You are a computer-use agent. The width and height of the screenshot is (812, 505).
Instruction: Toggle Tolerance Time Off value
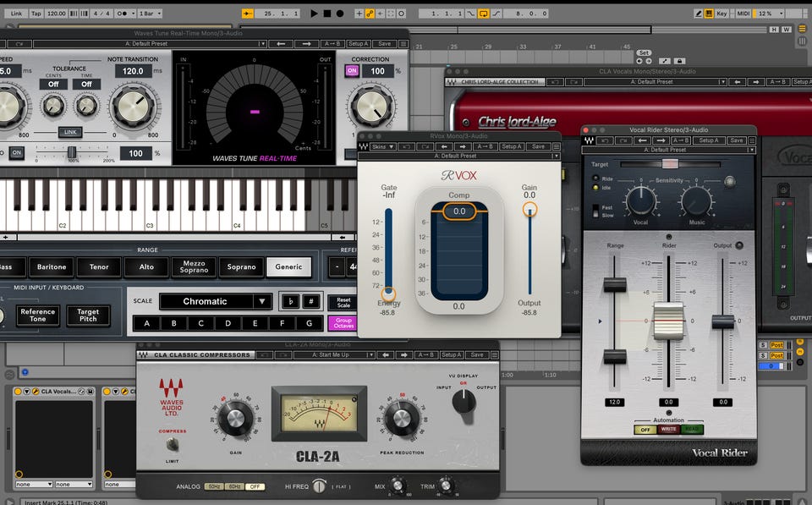[x=86, y=84]
